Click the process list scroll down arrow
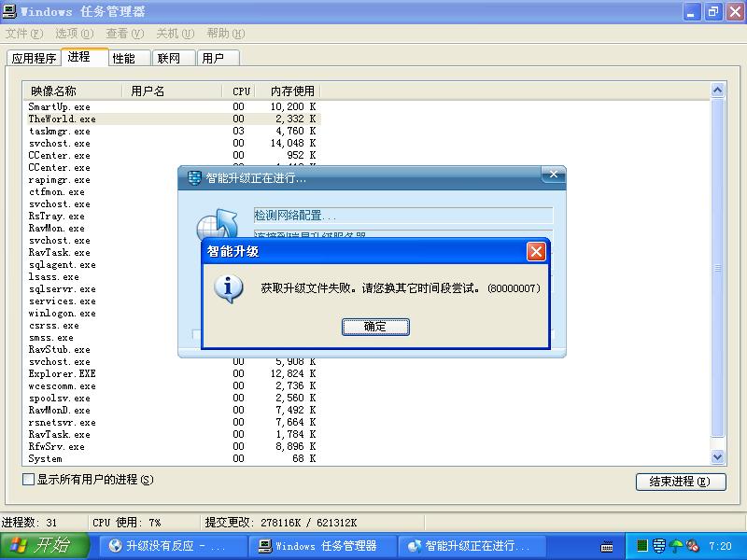 tap(717, 457)
